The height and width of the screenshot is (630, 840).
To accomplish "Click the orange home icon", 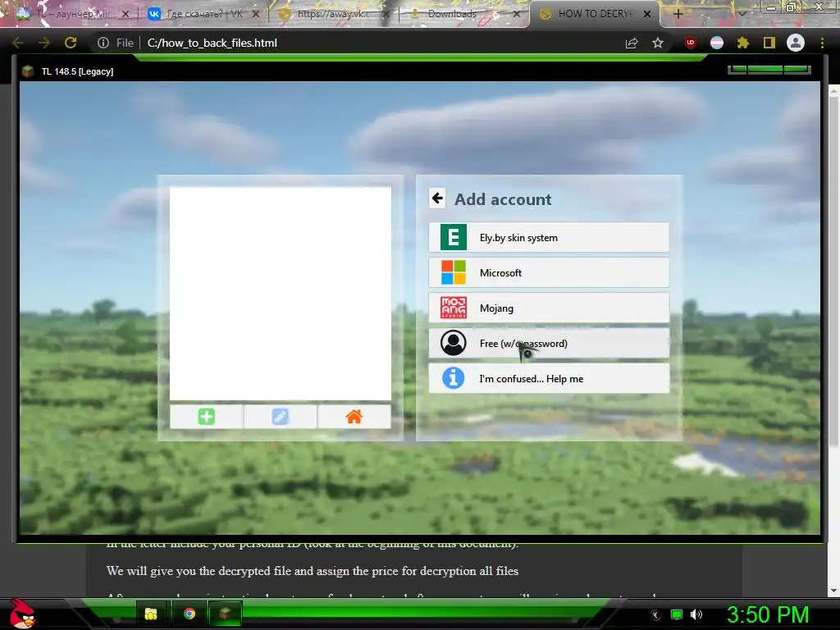I will (x=354, y=416).
